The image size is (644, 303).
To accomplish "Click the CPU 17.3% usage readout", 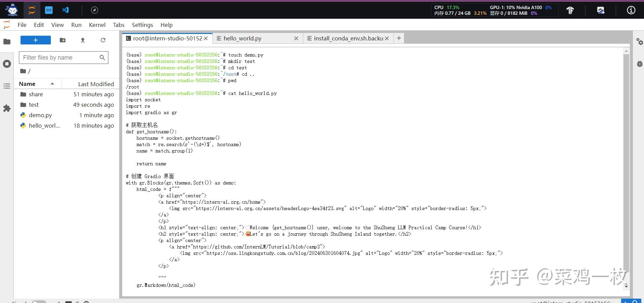I will (447, 7).
